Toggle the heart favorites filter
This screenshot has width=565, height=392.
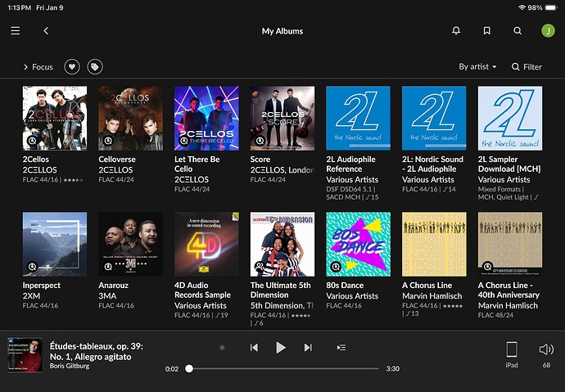[72, 67]
